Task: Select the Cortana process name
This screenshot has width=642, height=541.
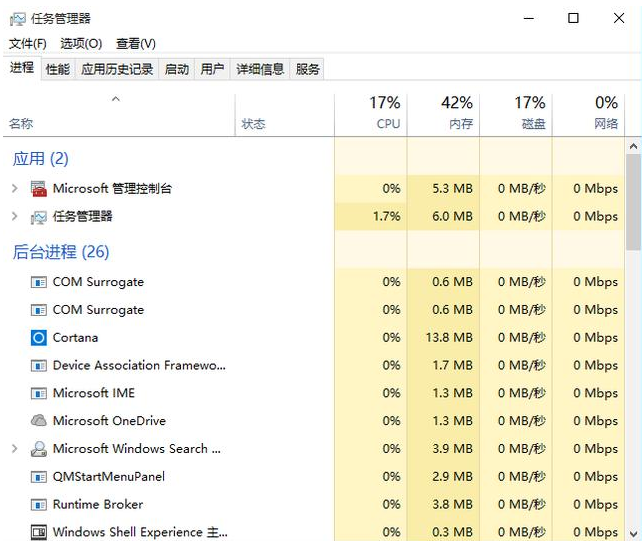Action: [75, 338]
